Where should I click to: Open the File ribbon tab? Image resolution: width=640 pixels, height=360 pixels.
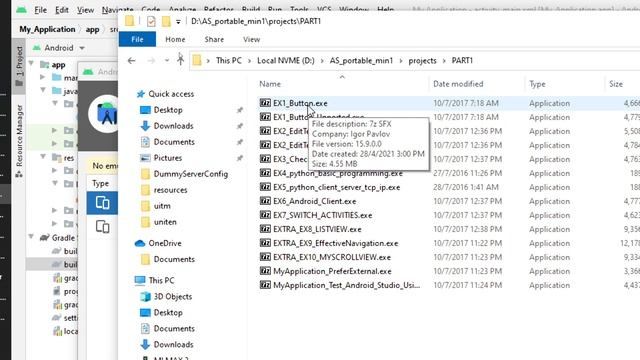pos(137,39)
